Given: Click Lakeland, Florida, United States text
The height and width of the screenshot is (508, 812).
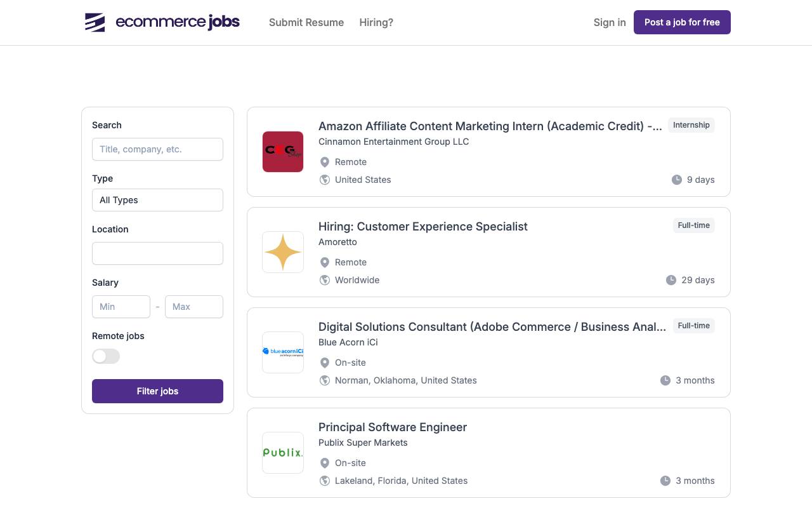Looking at the screenshot, I should (x=402, y=481).
